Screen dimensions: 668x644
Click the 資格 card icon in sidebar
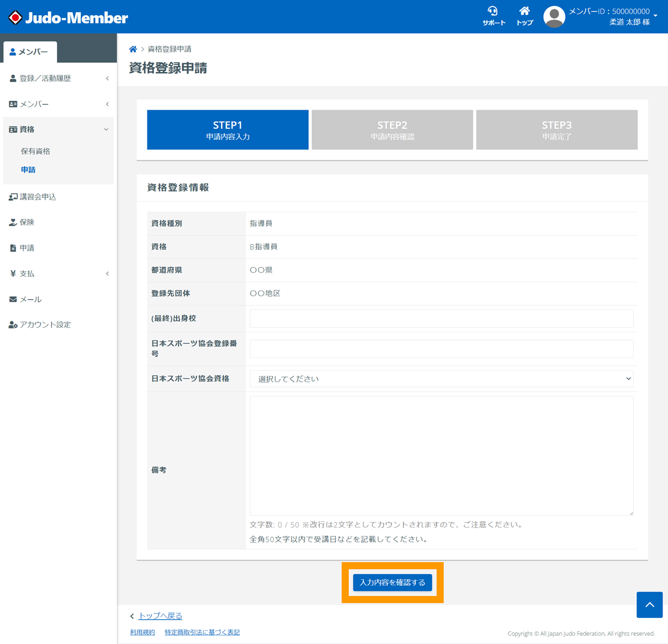13,129
